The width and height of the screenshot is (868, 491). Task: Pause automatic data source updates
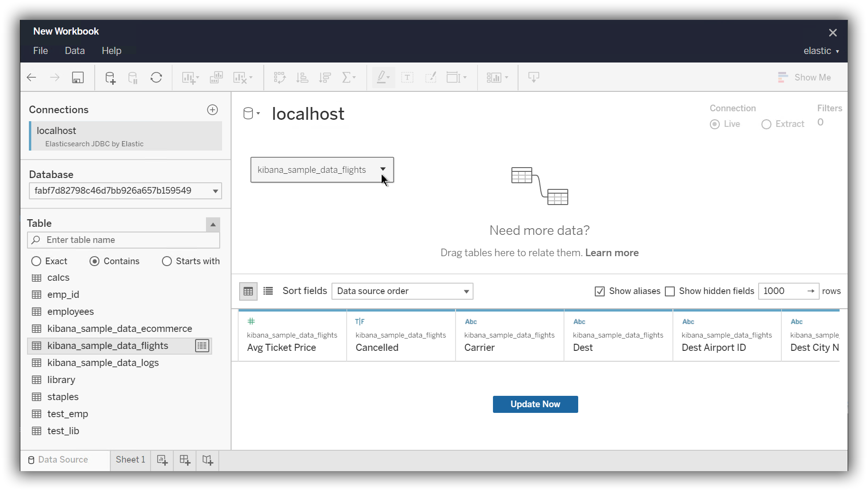click(133, 77)
